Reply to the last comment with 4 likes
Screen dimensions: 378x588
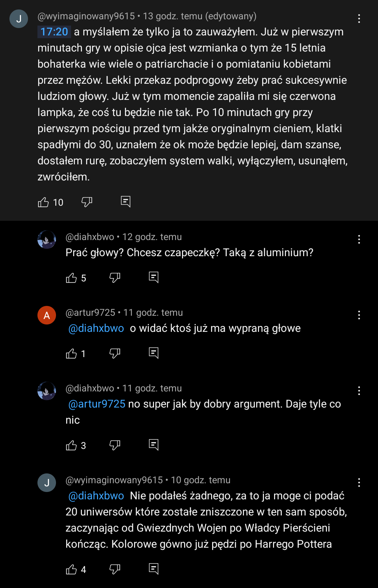(154, 569)
